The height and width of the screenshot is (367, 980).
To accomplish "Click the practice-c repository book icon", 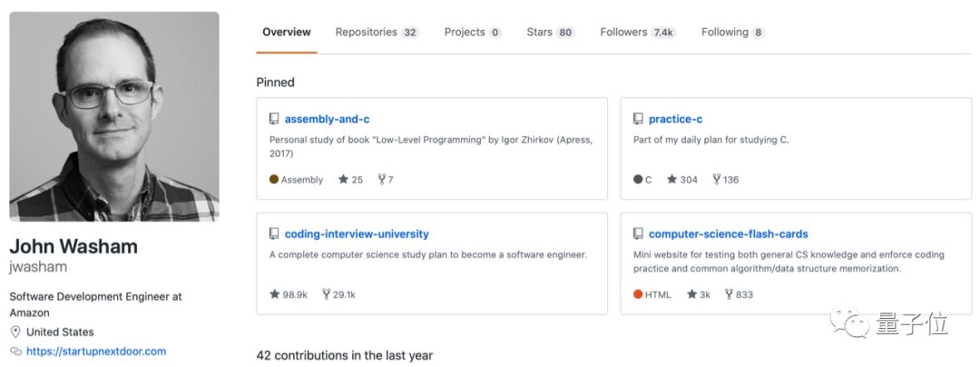I will (x=638, y=119).
